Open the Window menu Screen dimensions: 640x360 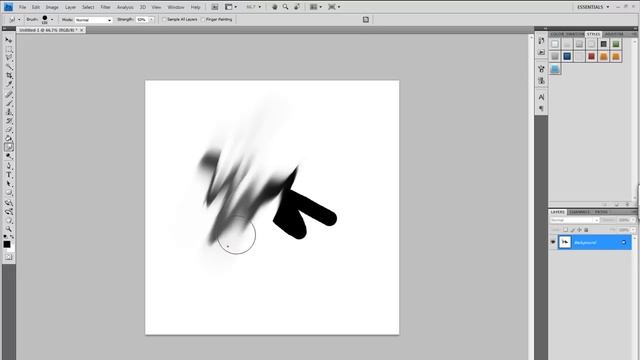click(176, 7)
